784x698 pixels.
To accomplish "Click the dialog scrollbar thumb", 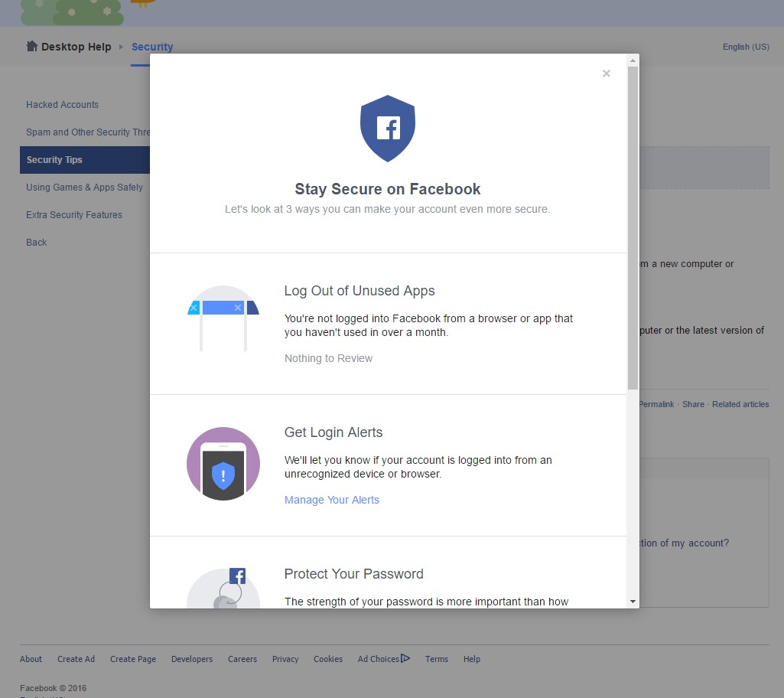I will (x=633, y=227).
